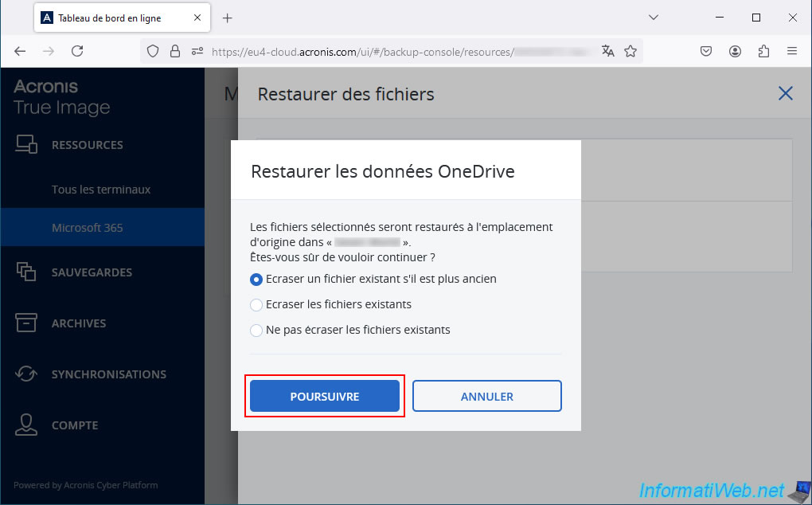
Task: Minimize the browser window
Action: tap(720, 18)
